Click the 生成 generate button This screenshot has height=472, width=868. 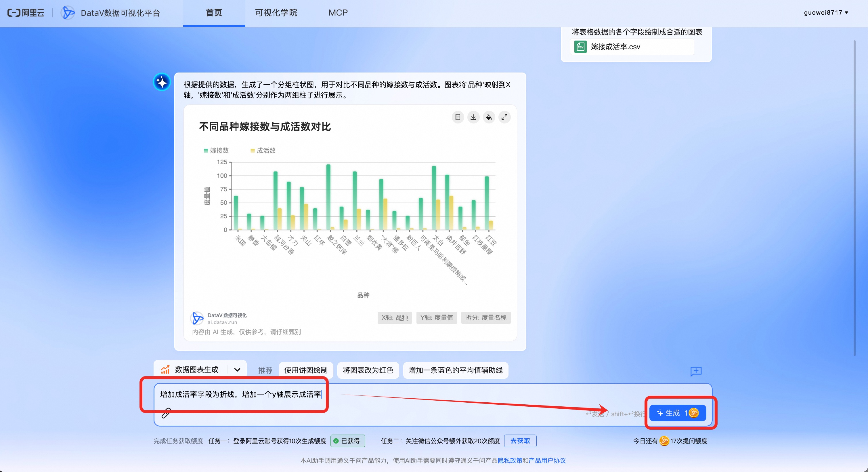(678, 413)
